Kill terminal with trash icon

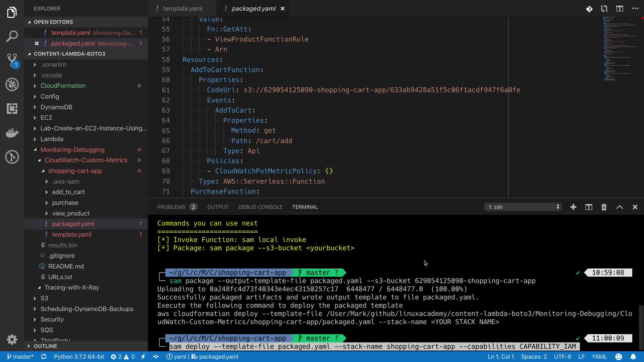[x=604, y=207]
